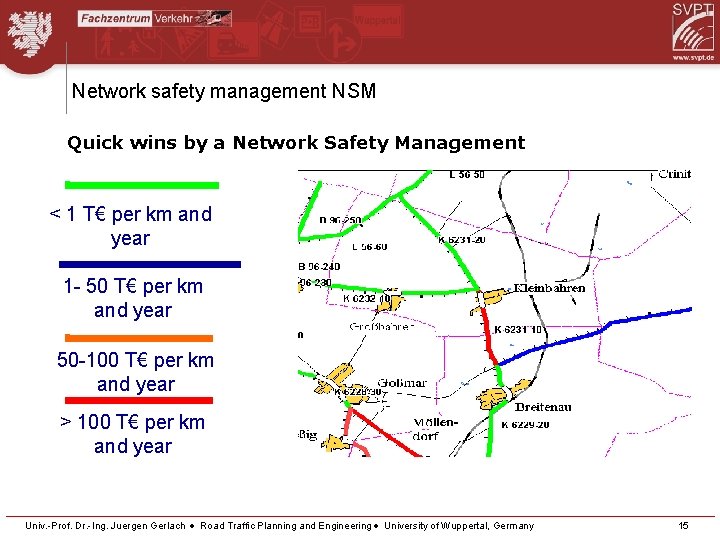This screenshot has width=720, height=540.
Task: Click road label B 96-250
Action: pyautogui.click(x=340, y=220)
